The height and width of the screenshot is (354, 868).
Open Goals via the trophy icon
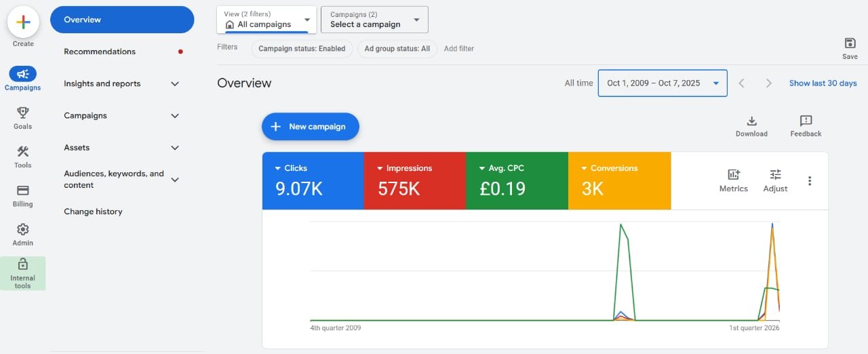[23, 113]
